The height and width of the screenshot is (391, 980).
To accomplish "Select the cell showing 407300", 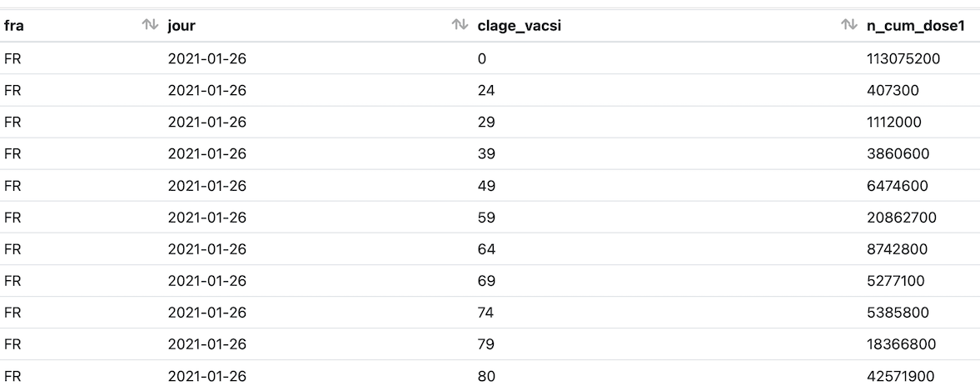I will click(x=893, y=90).
